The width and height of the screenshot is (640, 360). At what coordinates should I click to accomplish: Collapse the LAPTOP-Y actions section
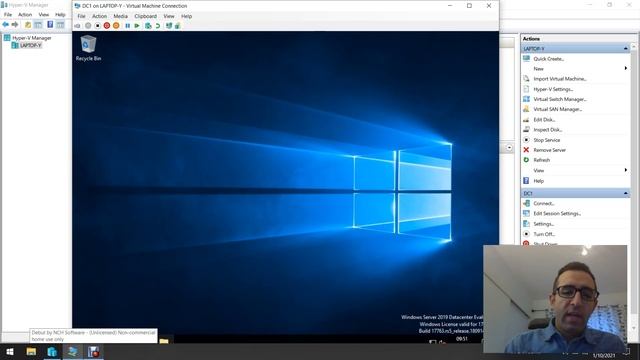point(625,49)
